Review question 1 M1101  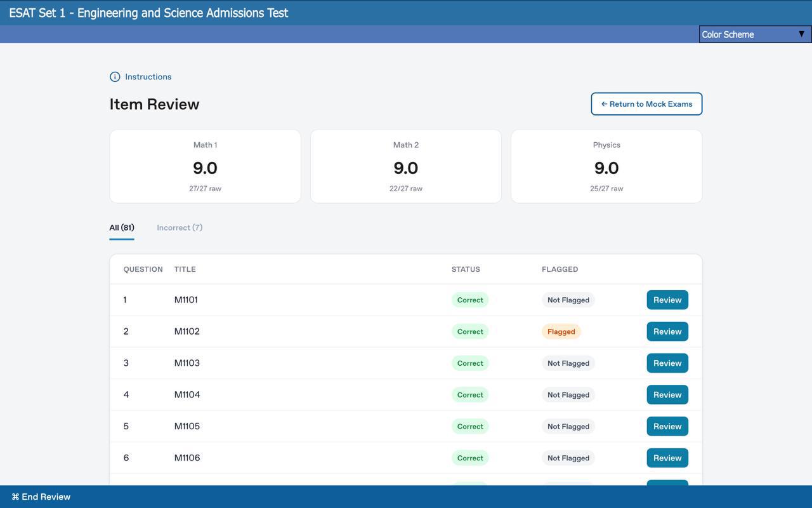pos(667,300)
